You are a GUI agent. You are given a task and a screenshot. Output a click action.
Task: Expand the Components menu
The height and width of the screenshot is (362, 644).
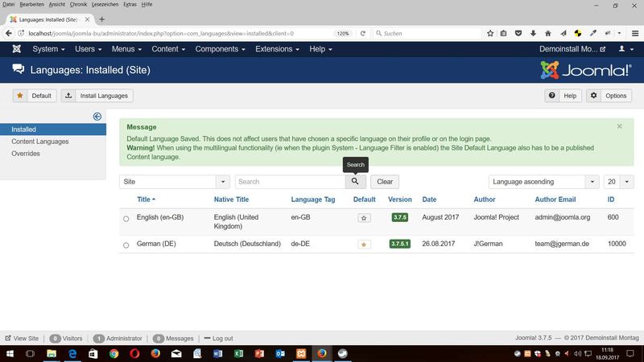(220, 49)
